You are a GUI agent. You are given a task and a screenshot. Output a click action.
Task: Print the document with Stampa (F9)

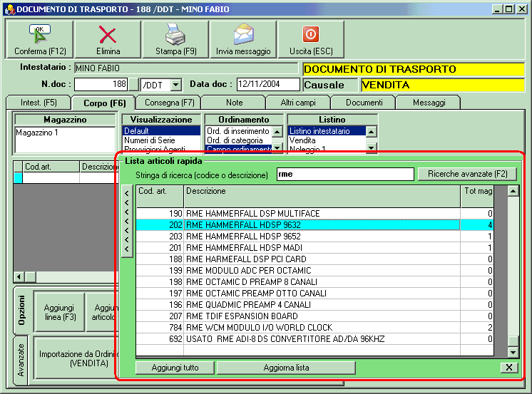pos(175,39)
